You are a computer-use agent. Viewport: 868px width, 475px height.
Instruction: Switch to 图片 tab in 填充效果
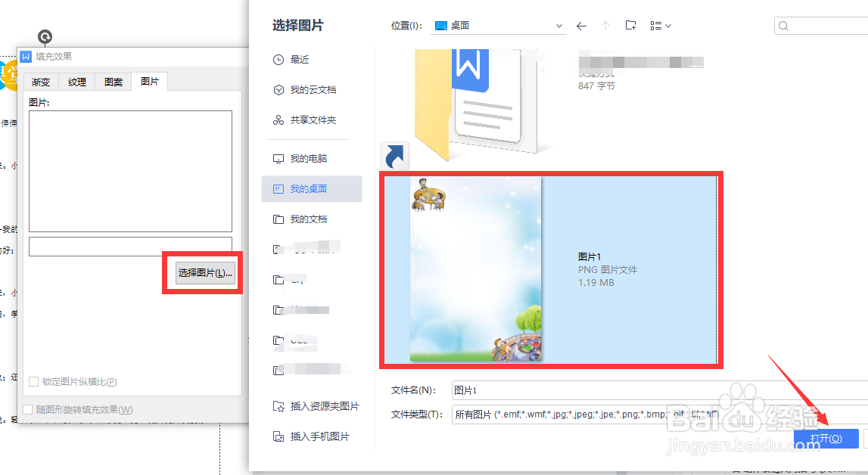(x=150, y=81)
